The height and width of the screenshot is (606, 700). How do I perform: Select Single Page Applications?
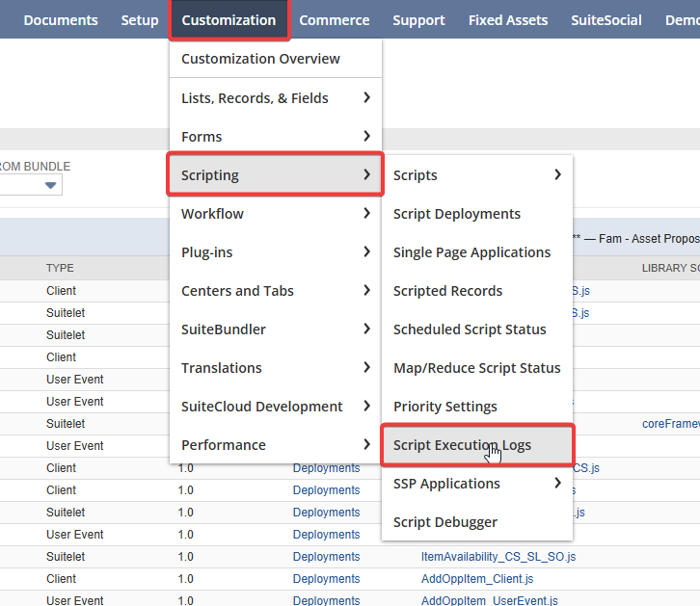[477, 252]
